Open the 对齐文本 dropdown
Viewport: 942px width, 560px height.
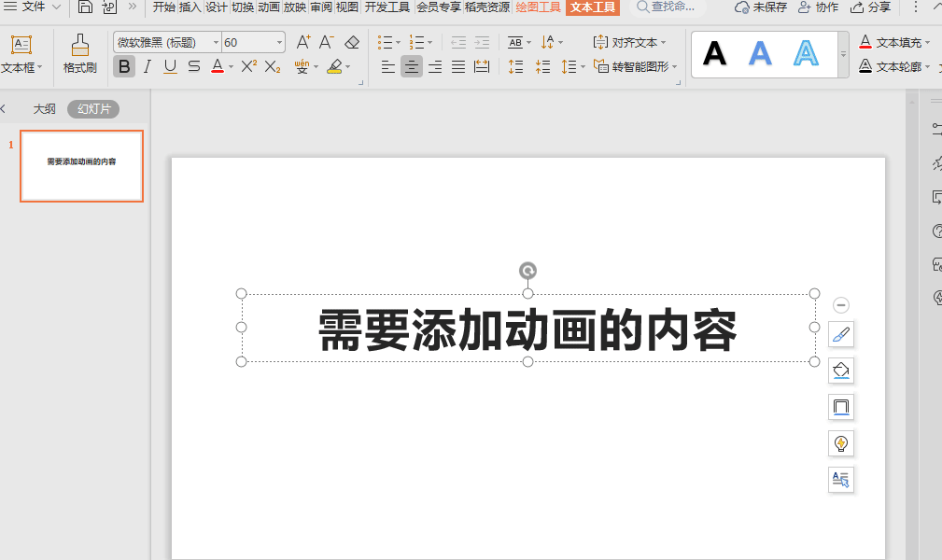(x=629, y=43)
